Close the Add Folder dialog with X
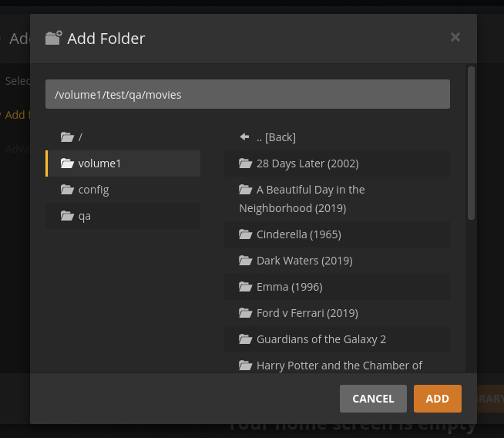504x438 pixels. click(455, 37)
